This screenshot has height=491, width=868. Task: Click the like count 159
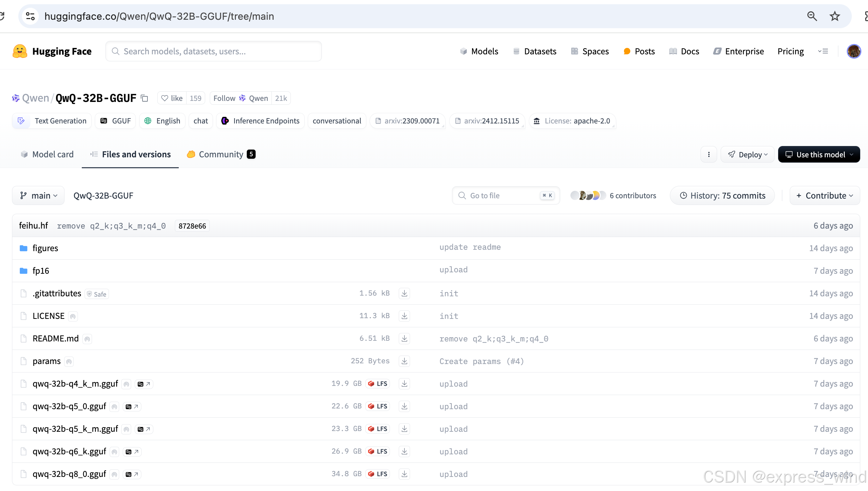[x=196, y=98]
